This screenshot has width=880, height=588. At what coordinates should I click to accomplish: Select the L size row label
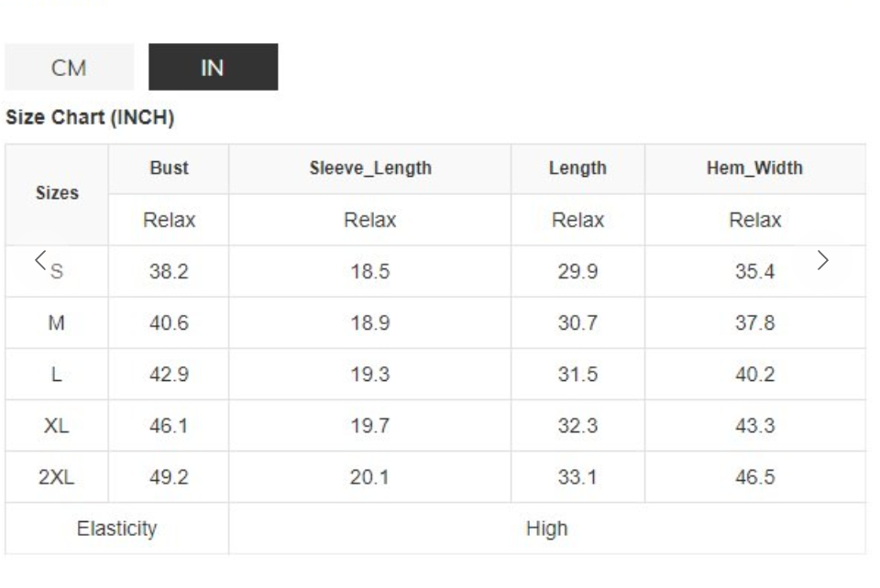tap(56, 375)
